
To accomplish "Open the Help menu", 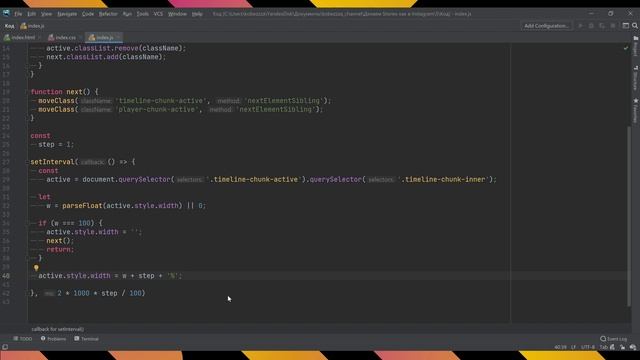I will [197, 14].
